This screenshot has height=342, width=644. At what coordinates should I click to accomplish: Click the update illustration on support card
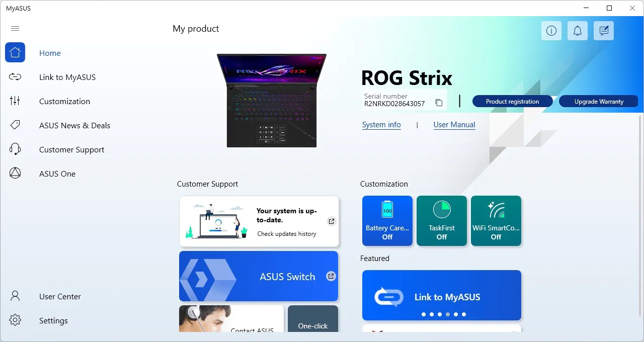[x=216, y=221]
